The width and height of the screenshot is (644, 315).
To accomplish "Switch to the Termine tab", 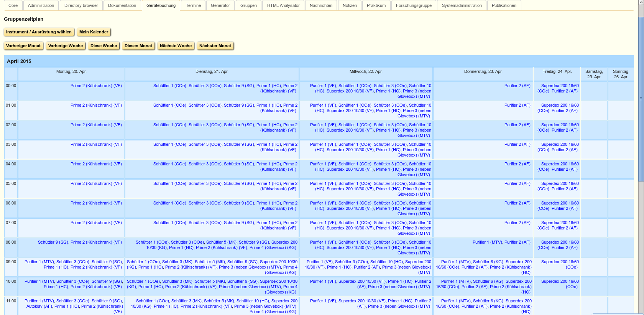I will 193,5.
